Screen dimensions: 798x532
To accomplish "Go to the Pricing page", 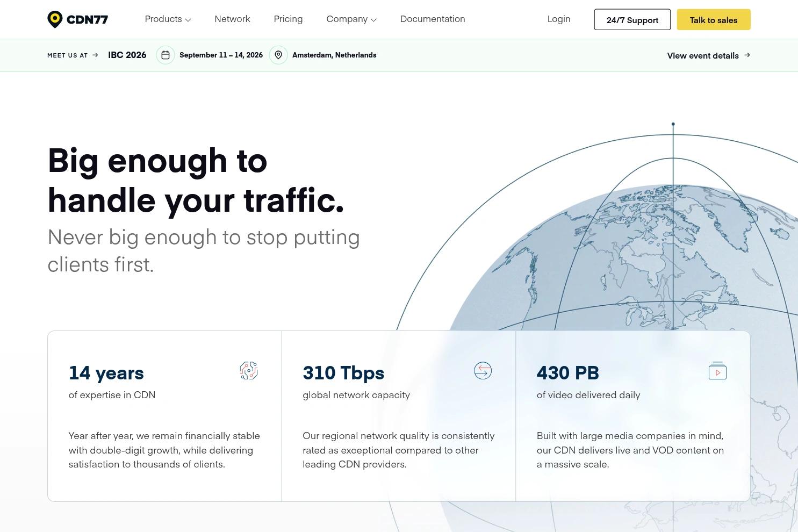I will [288, 19].
